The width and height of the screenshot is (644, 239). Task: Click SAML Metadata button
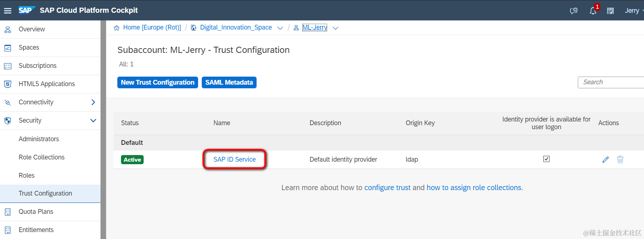point(229,82)
